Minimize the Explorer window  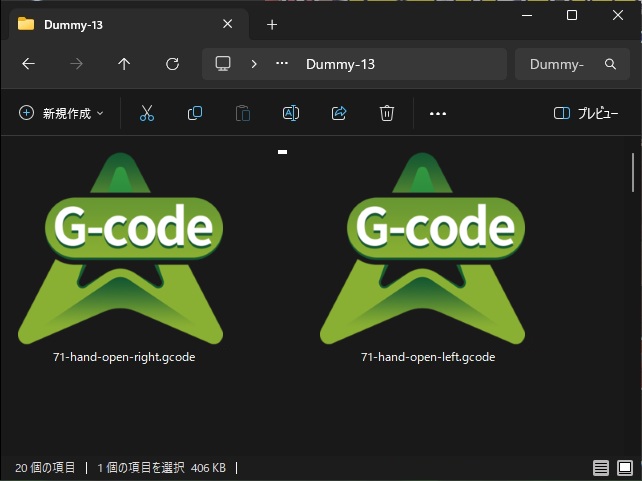click(527, 15)
